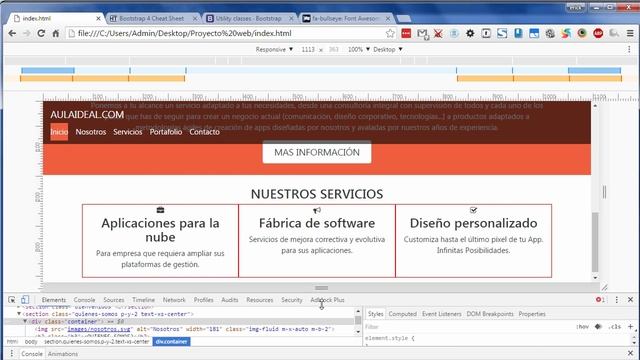Open the Responsive device dropdown
Viewport: 640px width, 360px height.
click(x=274, y=49)
